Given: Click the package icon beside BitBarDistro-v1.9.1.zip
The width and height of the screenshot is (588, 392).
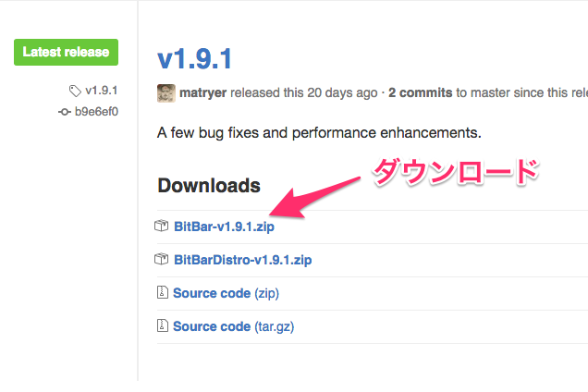Looking at the screenshot, I should pyautogui.click(x=162, y=259).
